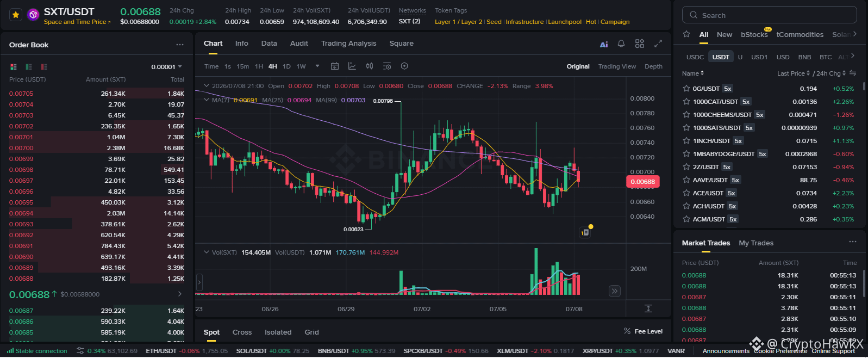Screen dimensions: 868x358
Task: Open the Fee Level percent icon
Action: coord(627,331)
